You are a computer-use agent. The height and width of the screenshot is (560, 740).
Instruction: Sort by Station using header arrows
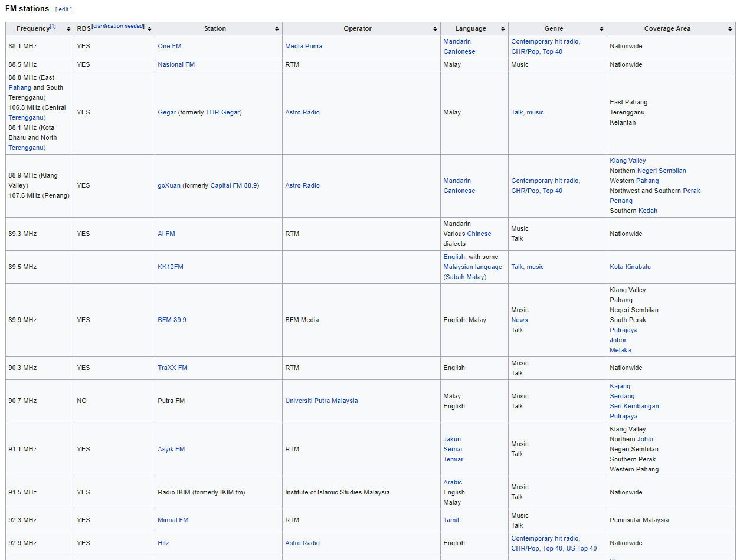[x=277, y=29]
